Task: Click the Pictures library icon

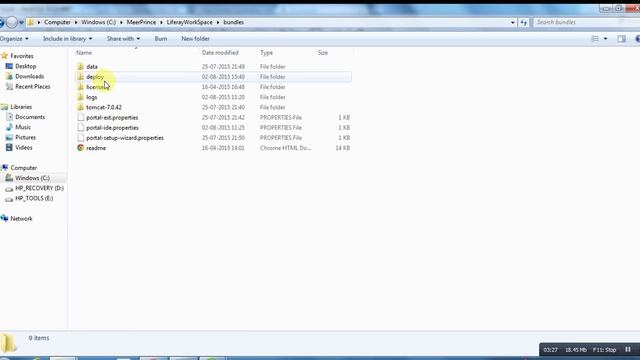Action: 9,138
